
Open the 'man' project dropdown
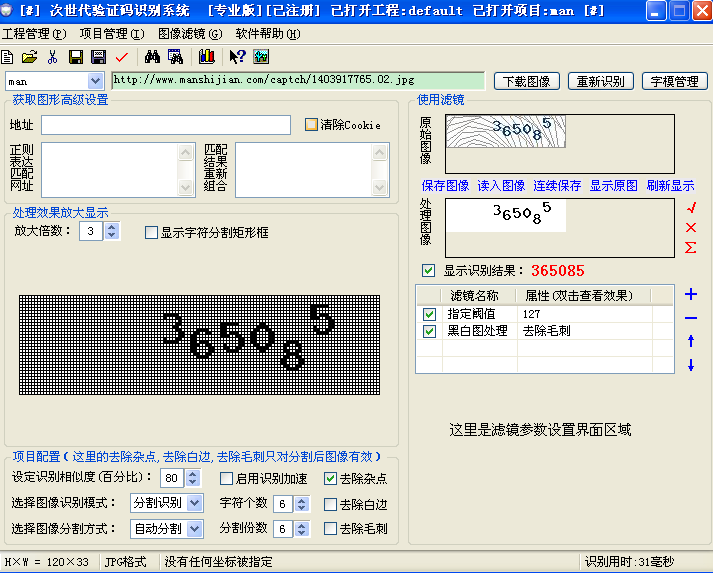coord(95,80)
